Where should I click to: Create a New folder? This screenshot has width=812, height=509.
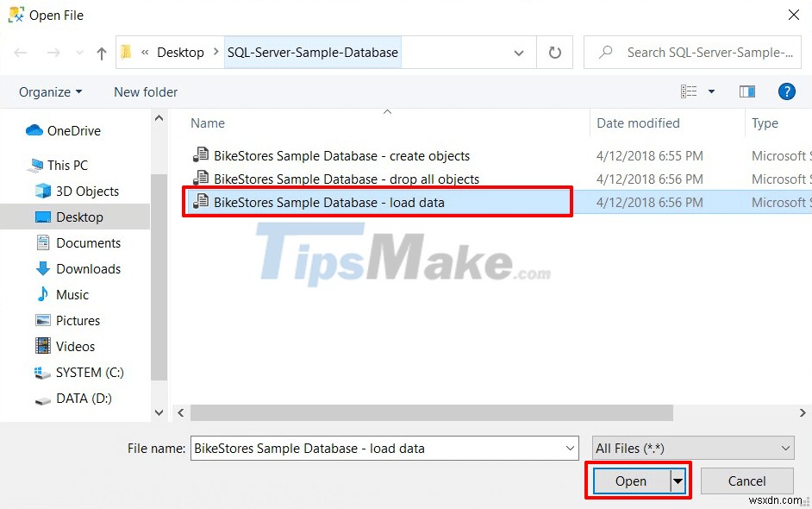pyautogui.click(x=145, y=91)
